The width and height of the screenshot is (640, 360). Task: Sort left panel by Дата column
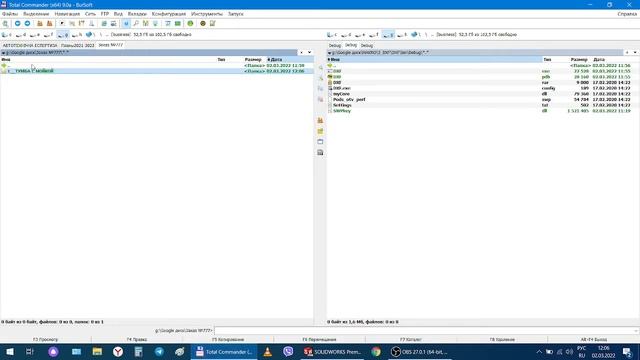coord(290,60)
